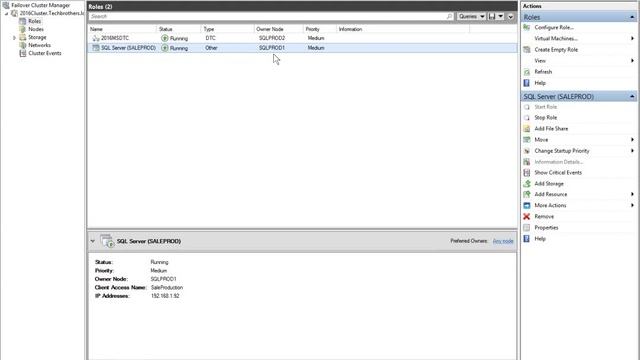Collapse the SQL Server (SALEPROD) actions section
The width and height of the screenshot is (640, 360).
point(632,97)
